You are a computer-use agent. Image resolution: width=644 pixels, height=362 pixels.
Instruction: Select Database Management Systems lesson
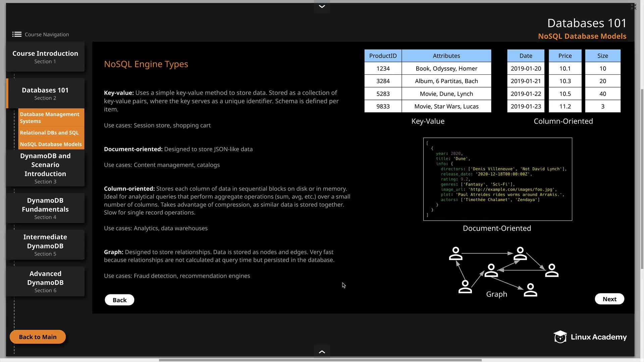click(x=50, y=118)
